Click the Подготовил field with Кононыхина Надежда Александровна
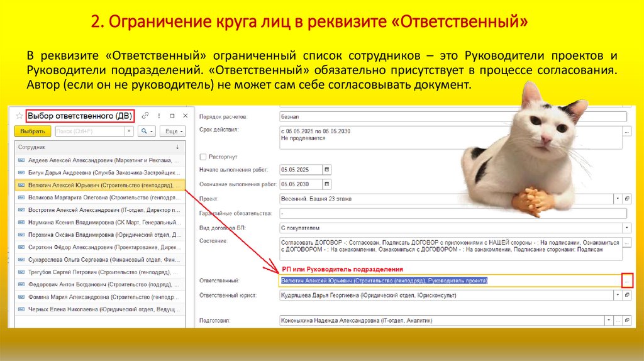The width and height of the screenshot is (644, 361). [441, 321]
